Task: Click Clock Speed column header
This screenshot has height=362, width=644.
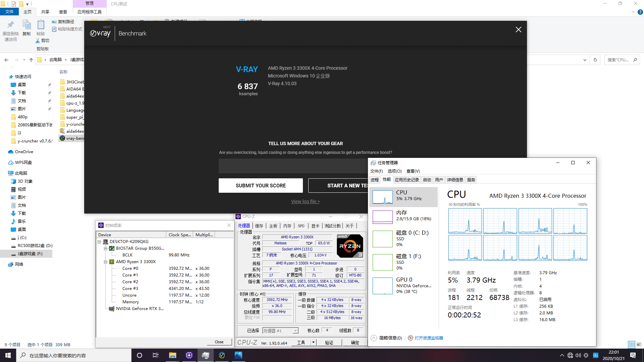Action: click(180, 235)
